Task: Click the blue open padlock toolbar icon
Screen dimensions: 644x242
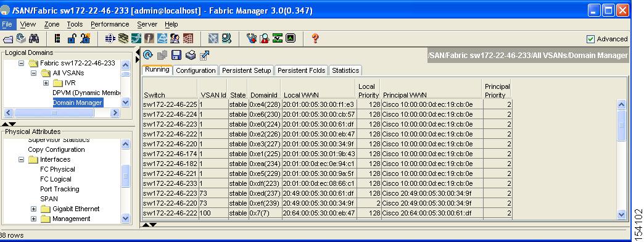Action: pyautogui.click(x=72, y=39)
